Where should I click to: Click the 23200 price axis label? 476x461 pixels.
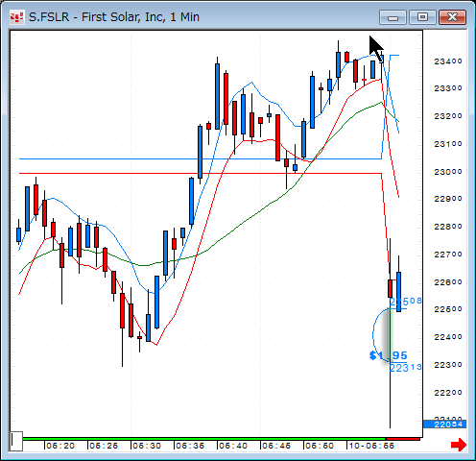448,116
